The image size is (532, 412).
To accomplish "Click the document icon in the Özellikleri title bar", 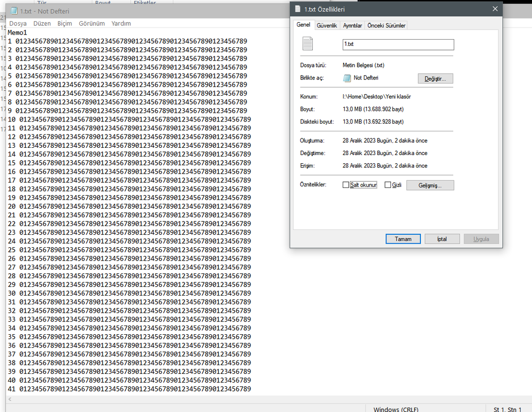I will coord(297,9).
